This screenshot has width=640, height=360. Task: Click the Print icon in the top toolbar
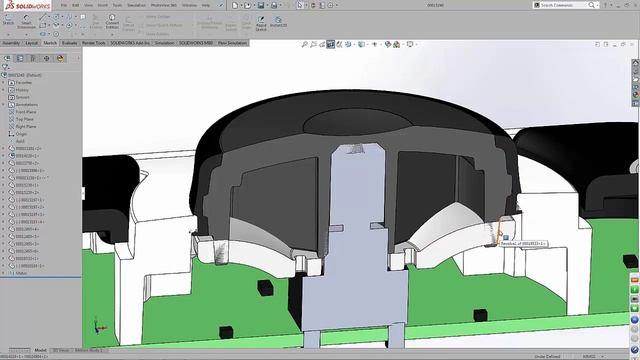tap(274, 5)
